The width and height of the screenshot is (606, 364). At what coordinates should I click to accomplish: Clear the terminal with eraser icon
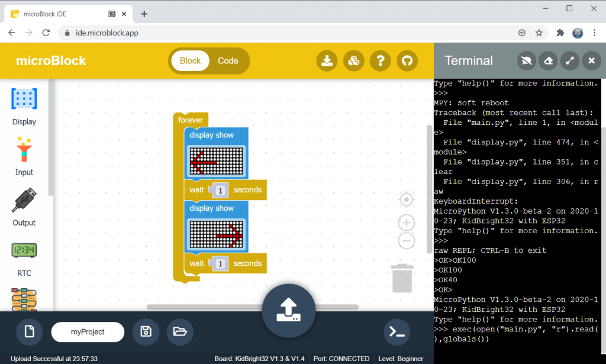(x=548, y=60)
